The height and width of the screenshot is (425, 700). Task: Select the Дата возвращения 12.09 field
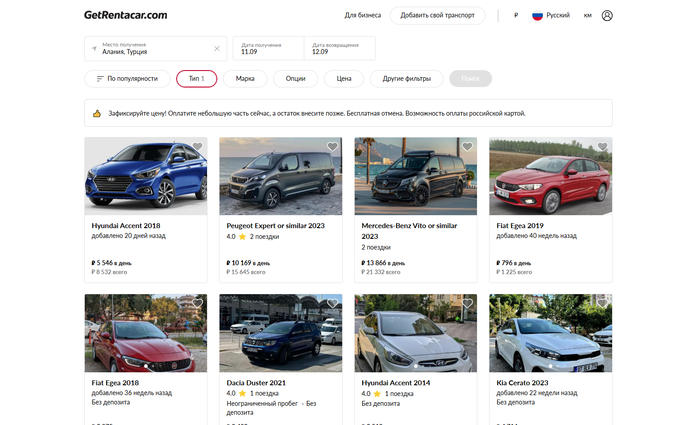click(340, 48)
